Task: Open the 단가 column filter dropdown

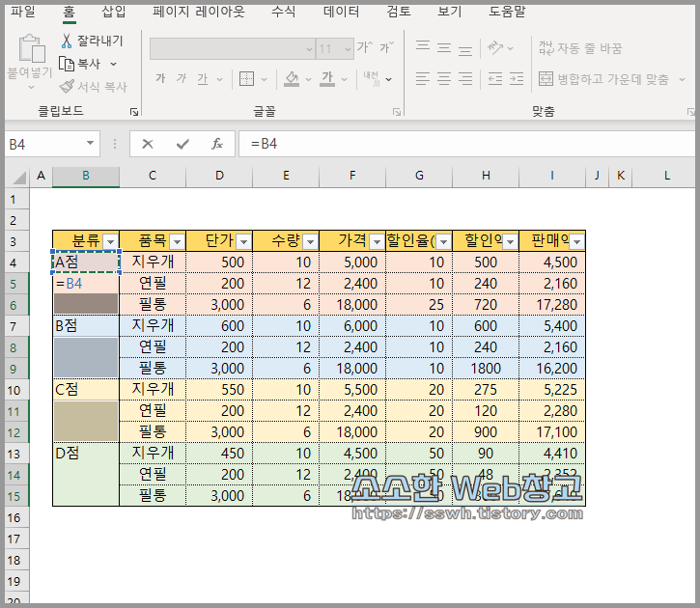Action: coord(243,242)
